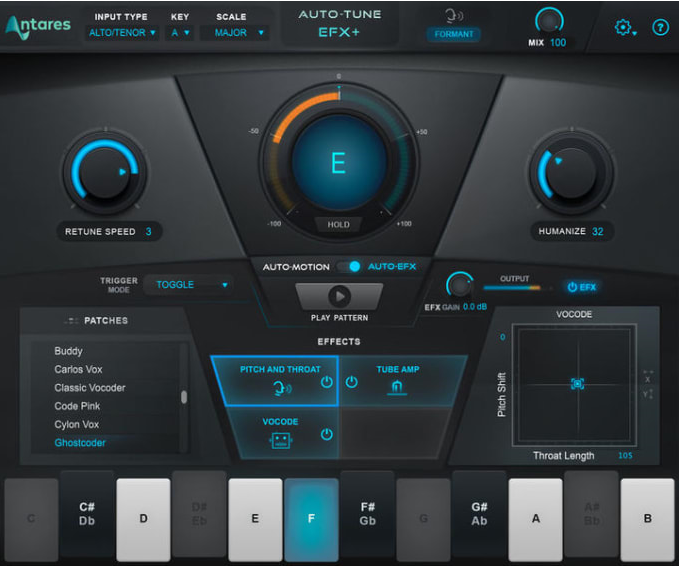This screenshot has height=568, width=681.
Task: Click the A piano key
Action: tap(536, 519)
